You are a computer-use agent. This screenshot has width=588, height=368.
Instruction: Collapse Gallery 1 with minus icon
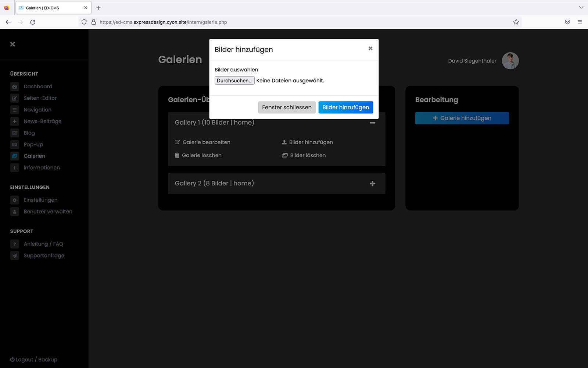tap(372, 123)
